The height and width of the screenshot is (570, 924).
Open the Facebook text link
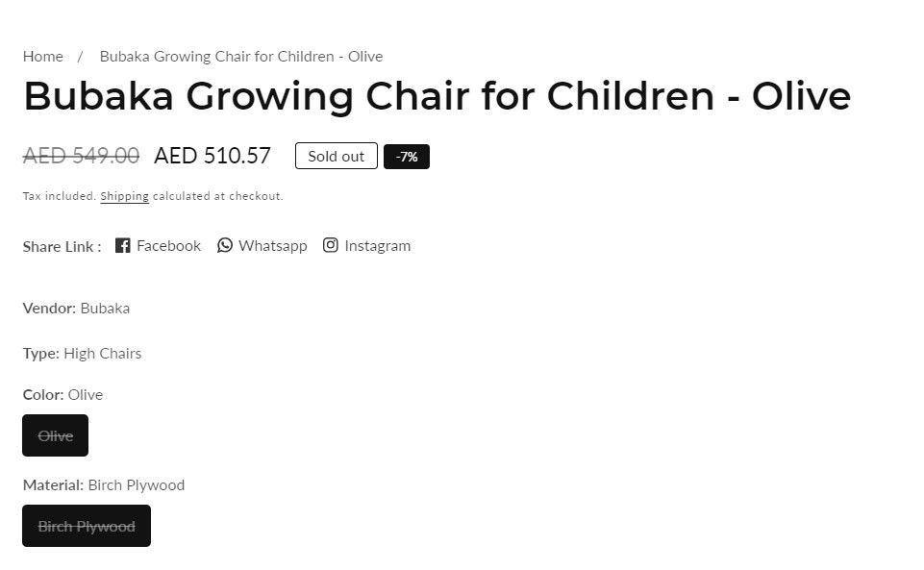168,245
